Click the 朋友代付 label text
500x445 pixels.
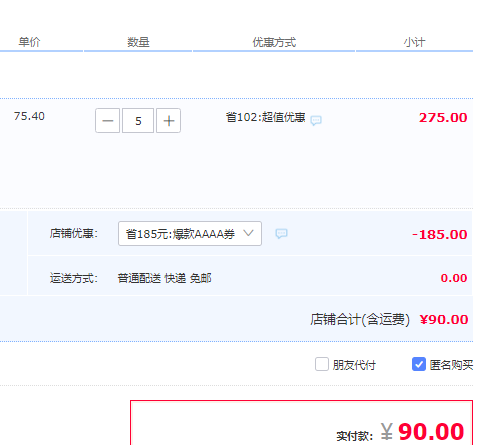tap(354, 365)
